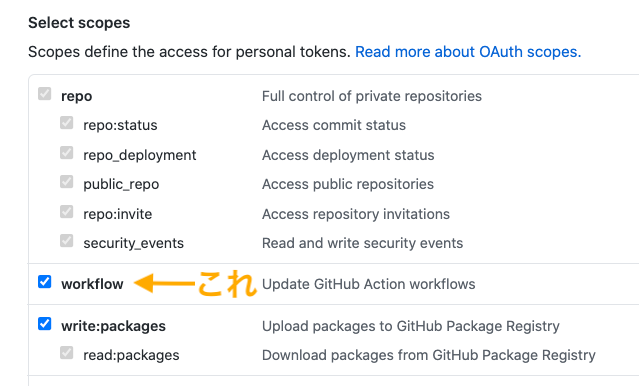Toggle the repo scope checkbox
This screenshot has width=639, height=386.
44,94
